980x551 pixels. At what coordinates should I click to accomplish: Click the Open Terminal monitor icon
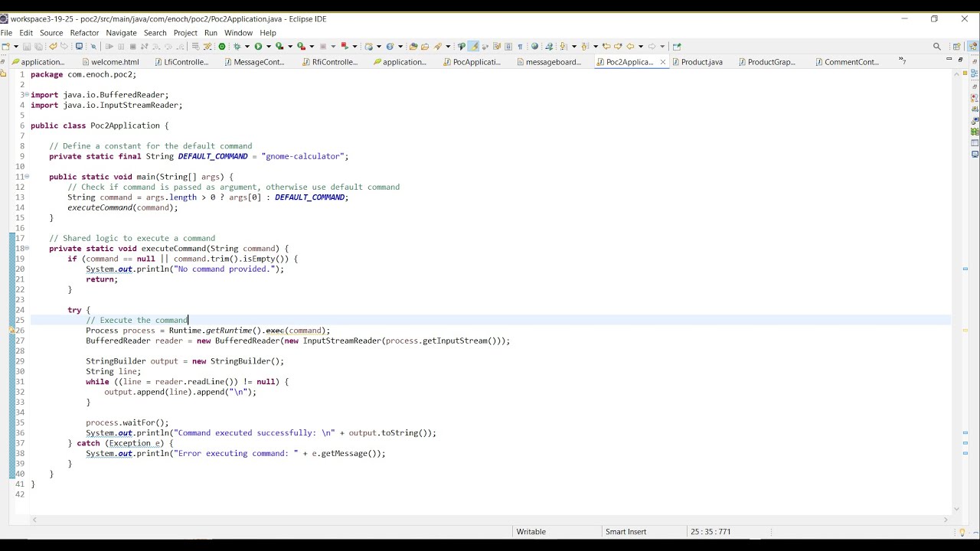tap(79, 46)
